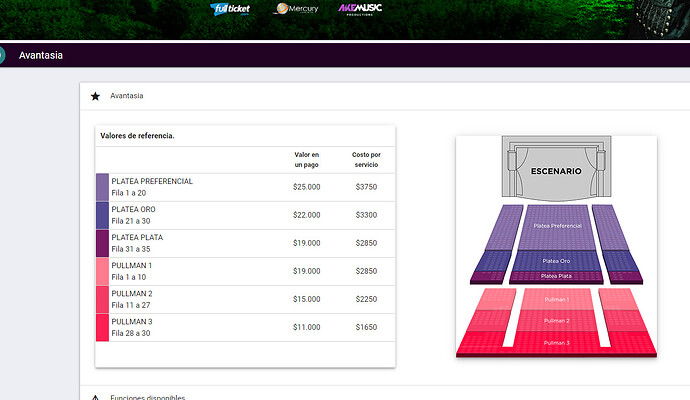This screenshot has width=690, height=400.
Task: Click the $3750 service cost
Action: pyautogui.click(x=366, y=187)
